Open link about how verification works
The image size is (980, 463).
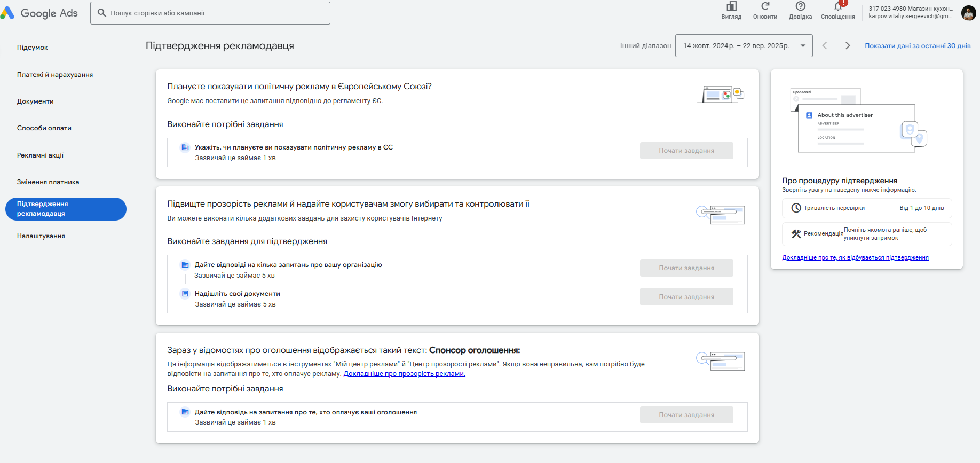pyautogui.click(x=855, y=257)
